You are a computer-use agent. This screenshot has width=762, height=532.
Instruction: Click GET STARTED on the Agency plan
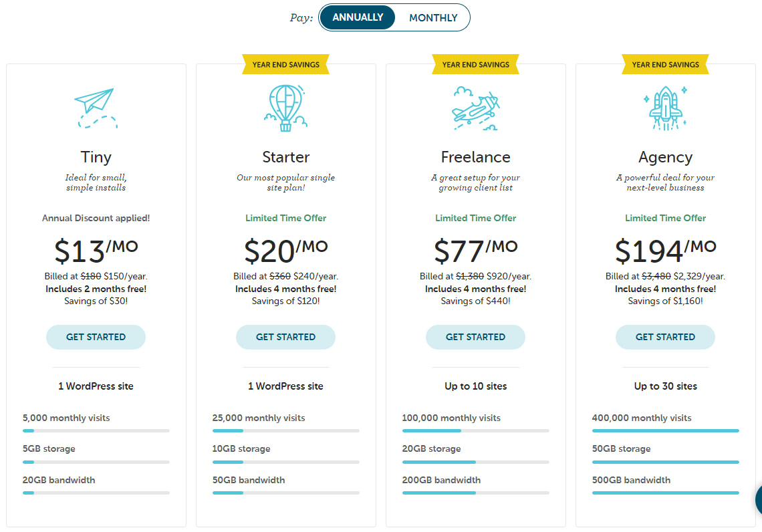click(x=665, y=337)
